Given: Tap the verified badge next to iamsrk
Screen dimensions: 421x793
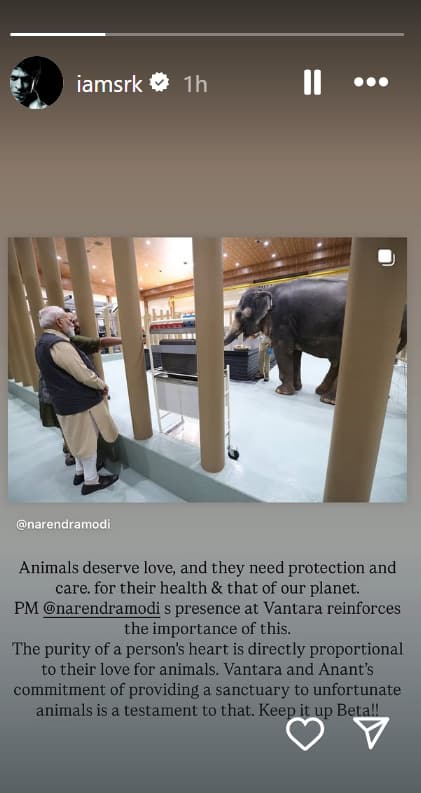Looking at the screenshot, I should point(160,82).
